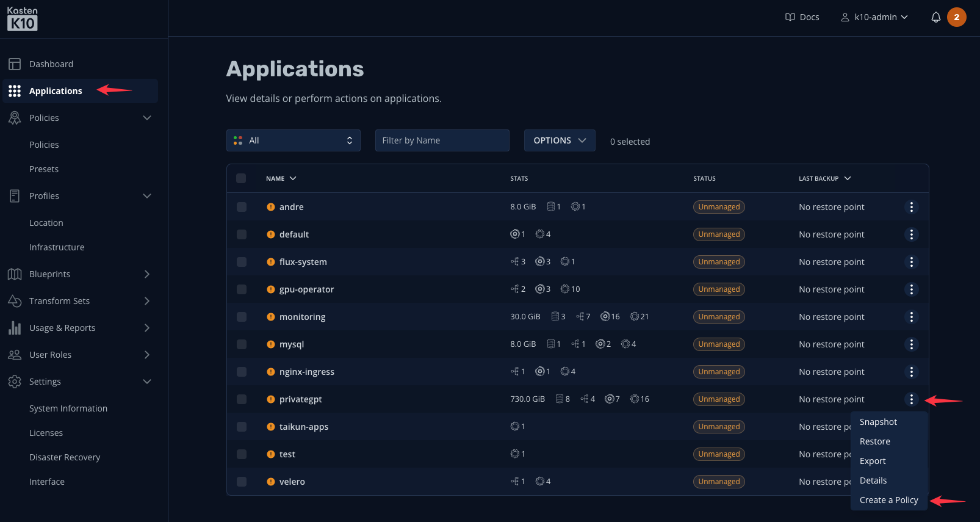Go to Location profiles page
This screenshot has width=980, height=522.
click(x=46, y=223)
